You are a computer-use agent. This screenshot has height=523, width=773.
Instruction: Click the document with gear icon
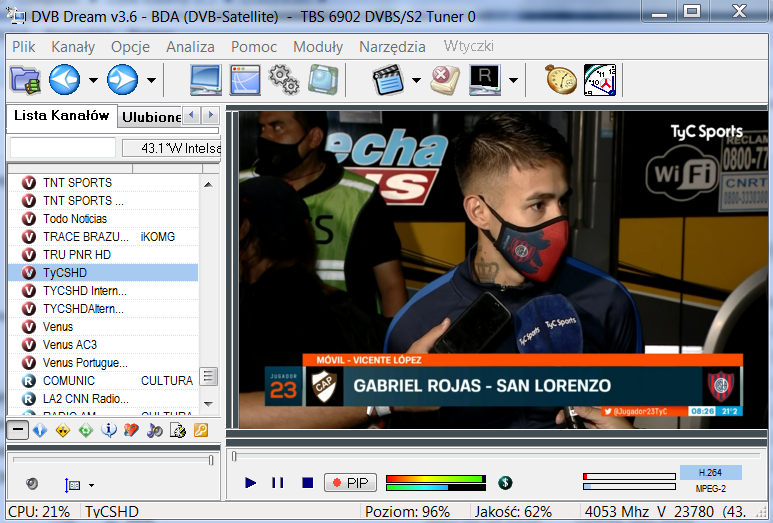click(x=177, y=430)
